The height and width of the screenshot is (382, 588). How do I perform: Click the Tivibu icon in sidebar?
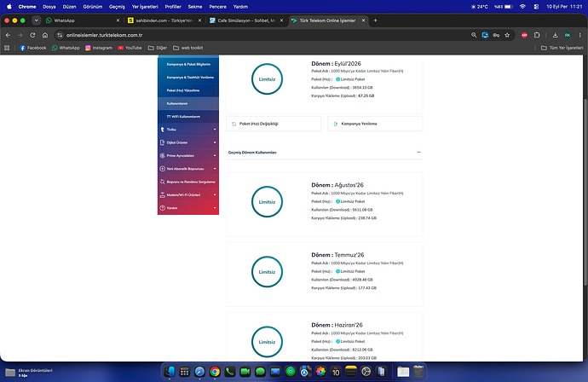tap(163, 130)
